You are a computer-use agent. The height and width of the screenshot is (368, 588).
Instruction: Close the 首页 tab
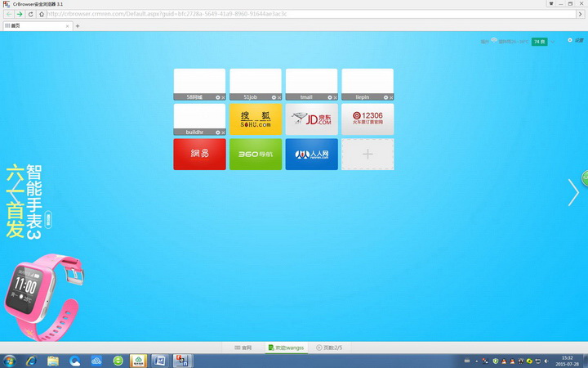click(68, 26)
